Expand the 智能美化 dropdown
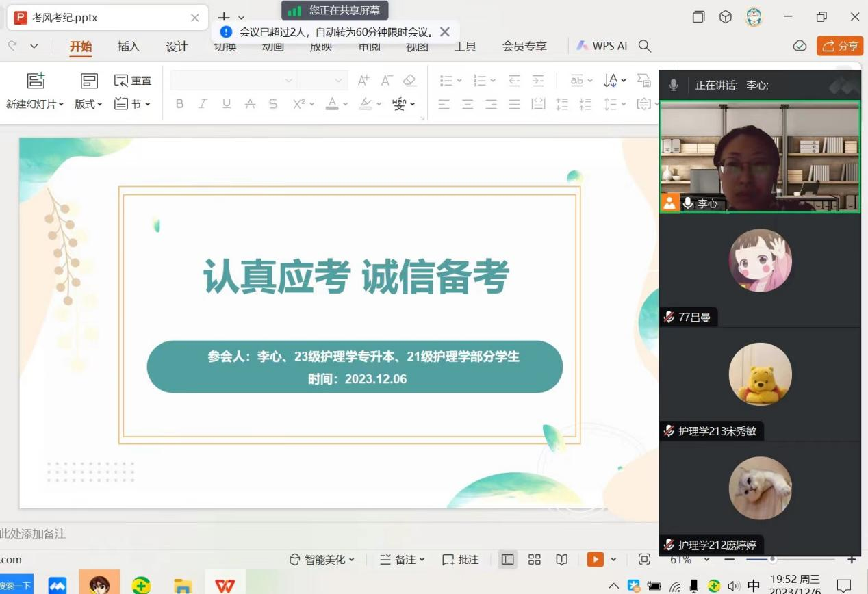 (322, 560)
